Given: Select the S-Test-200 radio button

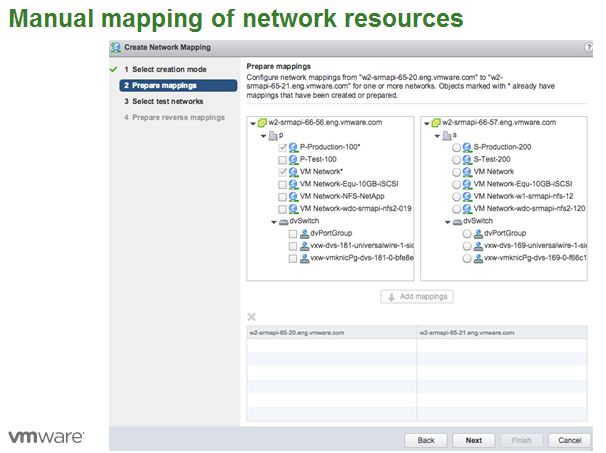Looking at the screenshot, I should 456,159.
